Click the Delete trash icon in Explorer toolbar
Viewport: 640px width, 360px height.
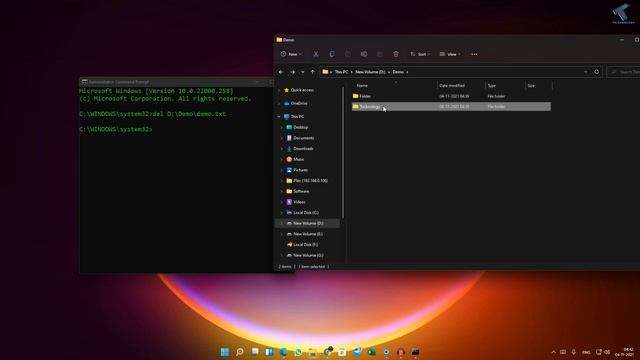point(396,54)
